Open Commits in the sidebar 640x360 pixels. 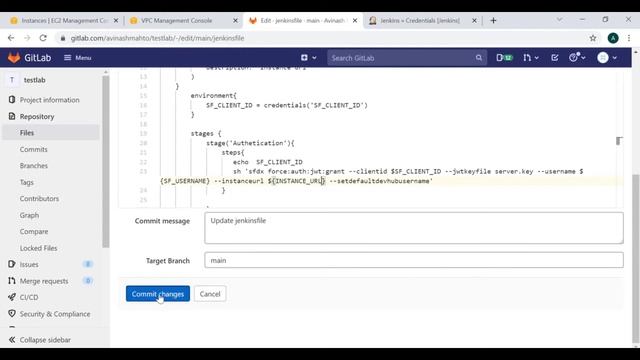(33, 149)
